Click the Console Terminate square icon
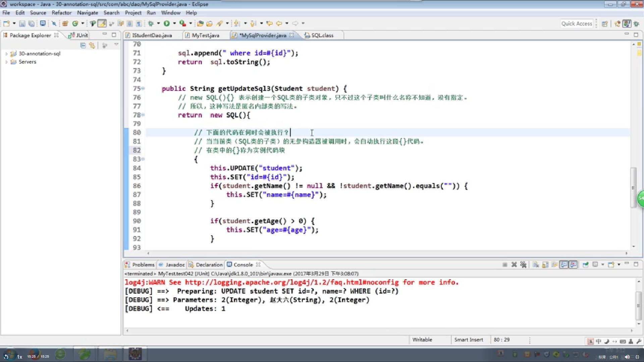Viewport: 644px width, 362px height. click(x=505, y=265)
